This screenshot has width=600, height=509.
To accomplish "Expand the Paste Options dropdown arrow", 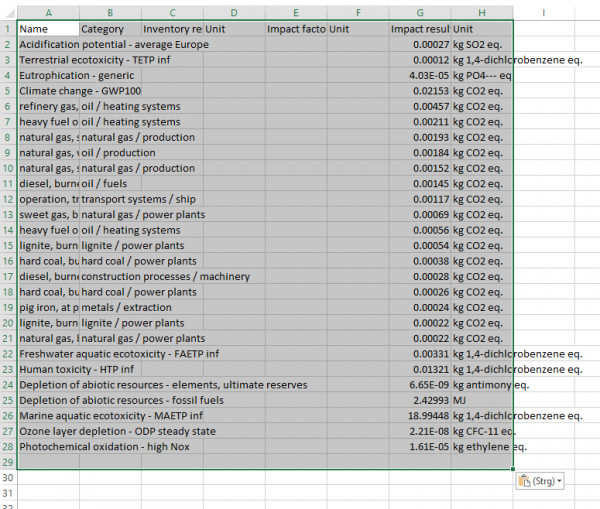I will click(x=559, y=481).
